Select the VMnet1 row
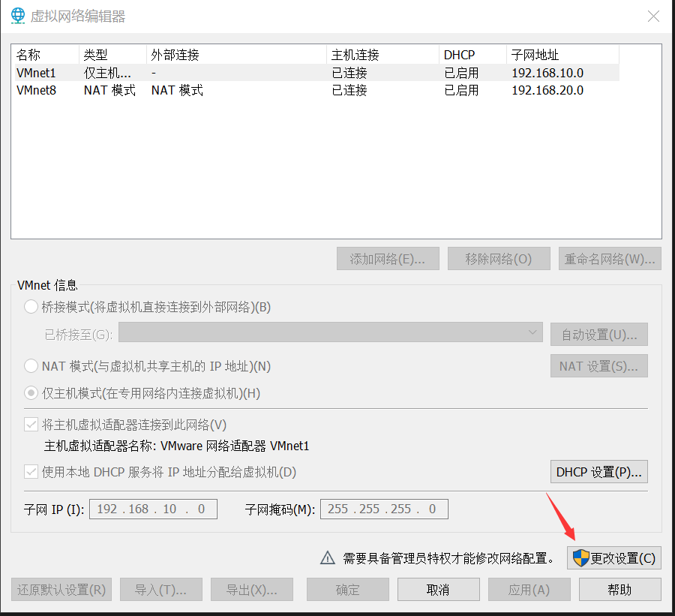Screen dimensions: 675x616 point(316,73)
